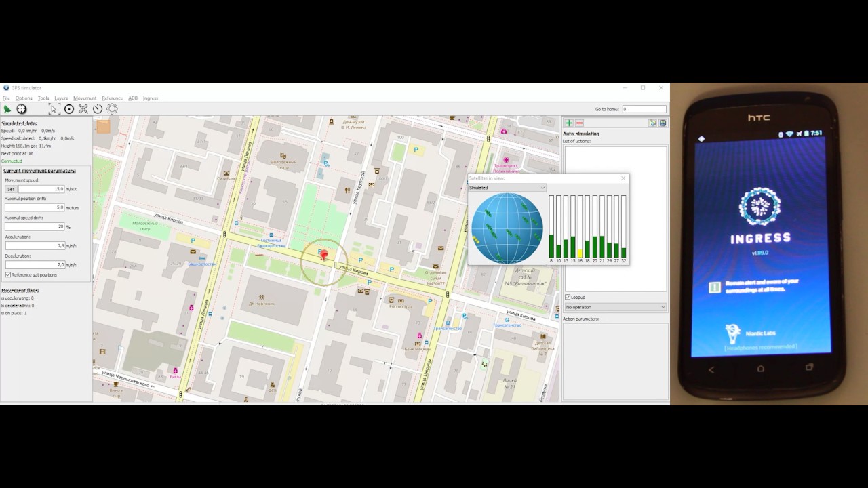Click the empty list of actions box
Screen dimensions: 868x488
pyautogui.click(x=616, y=218)
